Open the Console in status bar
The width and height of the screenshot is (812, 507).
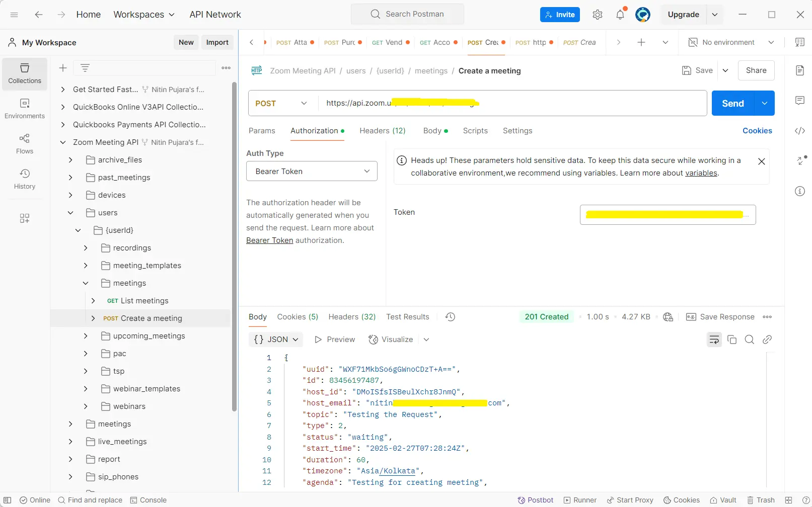tap(149, 500)
